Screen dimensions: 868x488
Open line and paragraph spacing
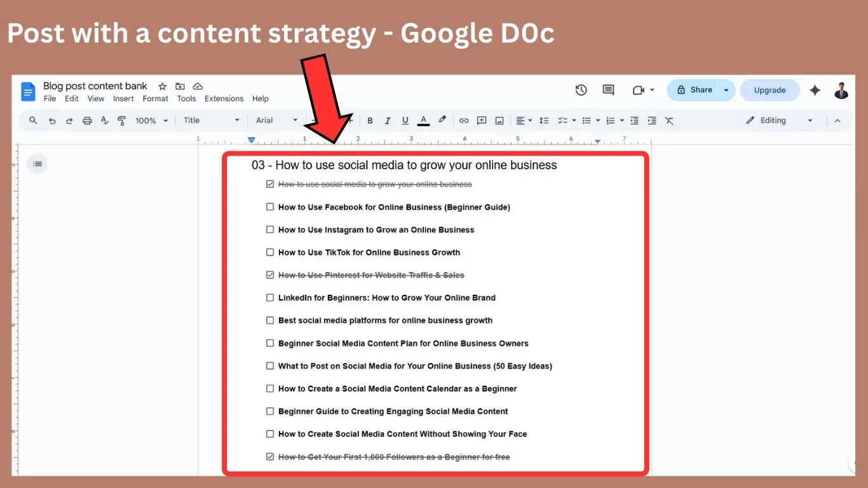[x=544, y=121]
